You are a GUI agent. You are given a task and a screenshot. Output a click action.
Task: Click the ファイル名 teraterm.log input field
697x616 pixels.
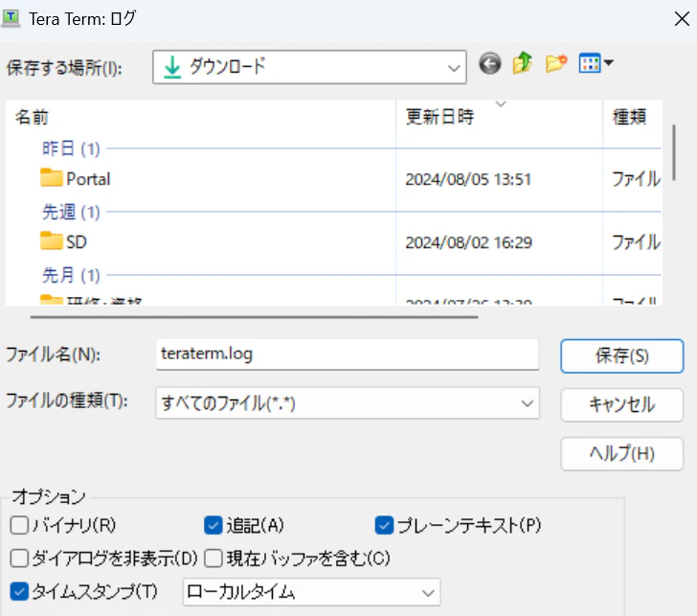pyautogui.click(x=348, y=354)
